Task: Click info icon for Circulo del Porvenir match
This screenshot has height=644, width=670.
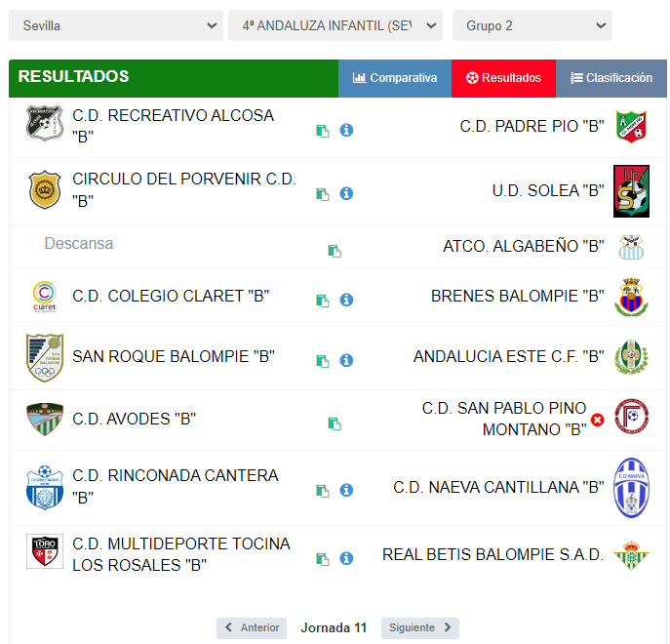Action: click(346, 193)
